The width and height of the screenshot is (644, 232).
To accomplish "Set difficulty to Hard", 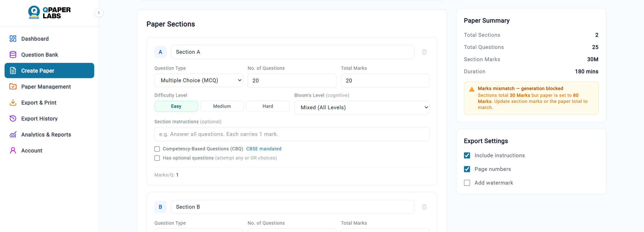I will 268,106.
